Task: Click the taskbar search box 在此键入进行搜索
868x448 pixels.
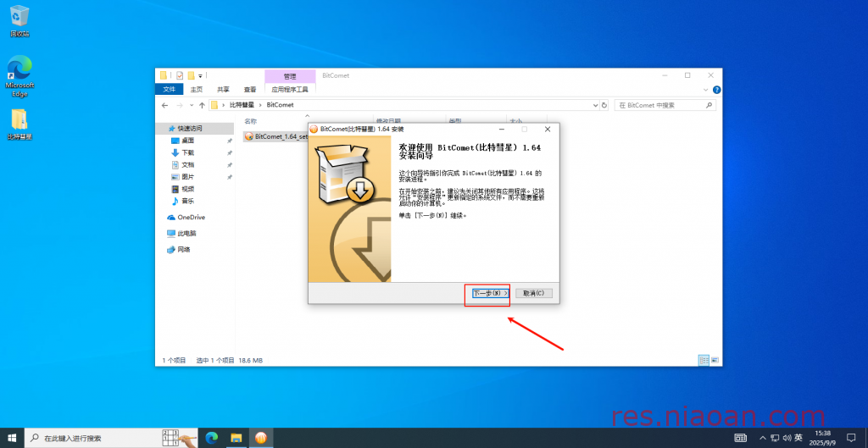Action: 111,438
